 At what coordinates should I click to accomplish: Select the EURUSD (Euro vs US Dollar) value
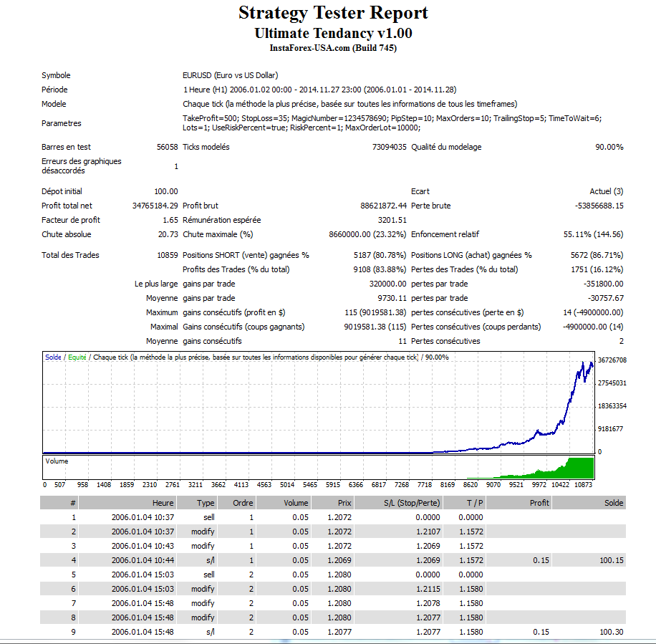[x=230, y=75]
